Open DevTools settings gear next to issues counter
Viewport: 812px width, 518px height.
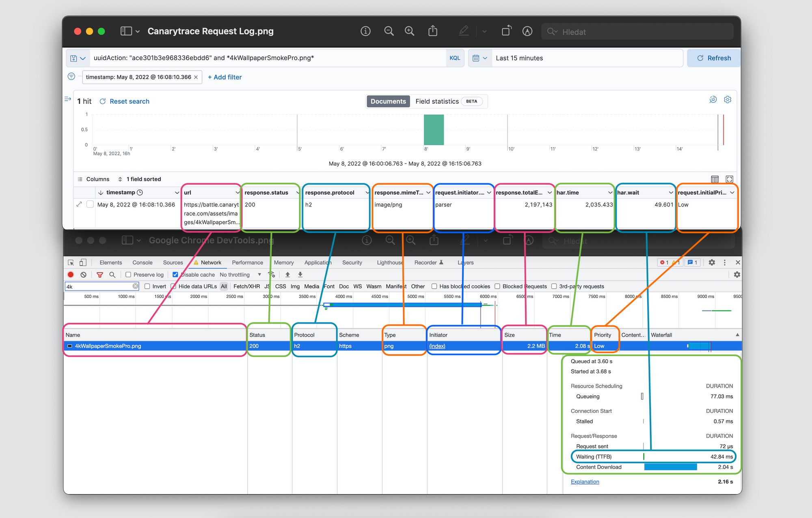[x=712, y=262]
